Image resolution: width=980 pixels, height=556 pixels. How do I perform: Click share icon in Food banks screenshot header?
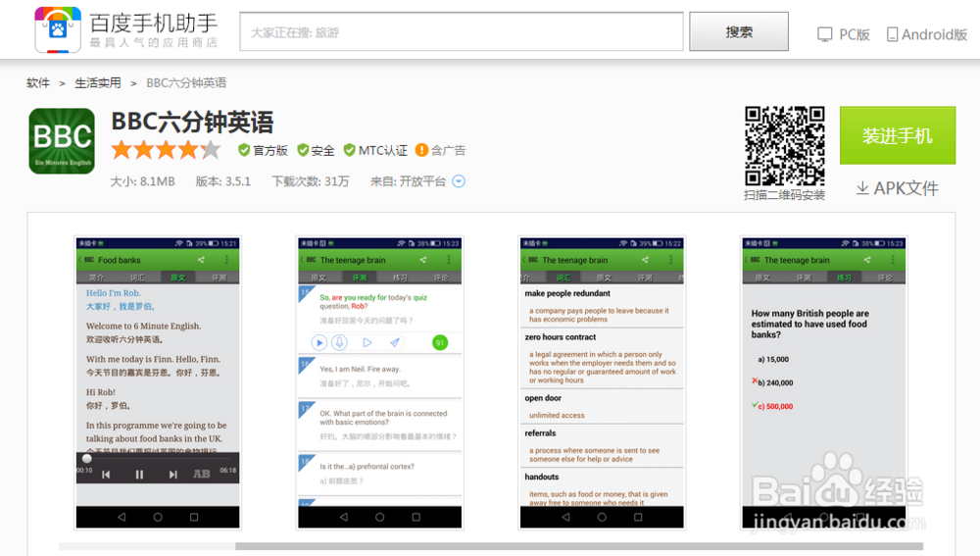201,260
